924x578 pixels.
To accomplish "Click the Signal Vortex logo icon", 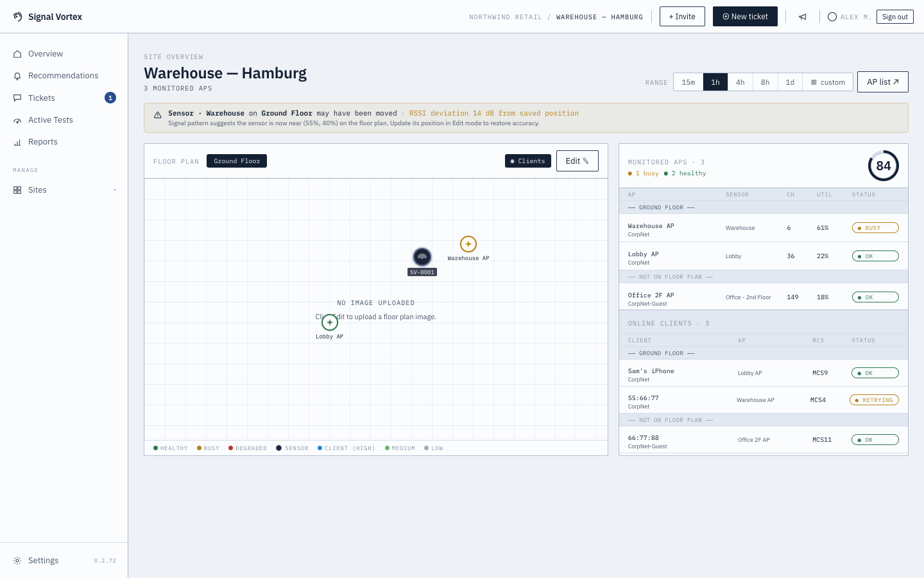I will pos(17,17).
